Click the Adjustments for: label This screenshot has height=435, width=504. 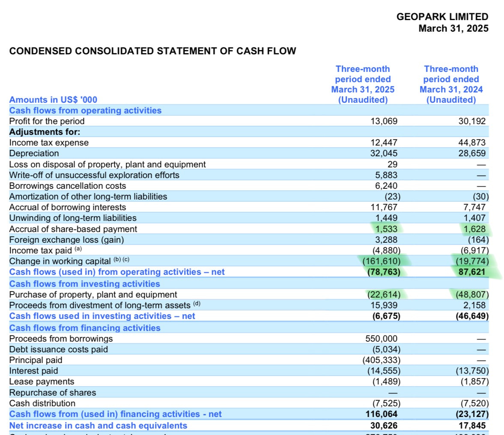[x=45, y=132]
